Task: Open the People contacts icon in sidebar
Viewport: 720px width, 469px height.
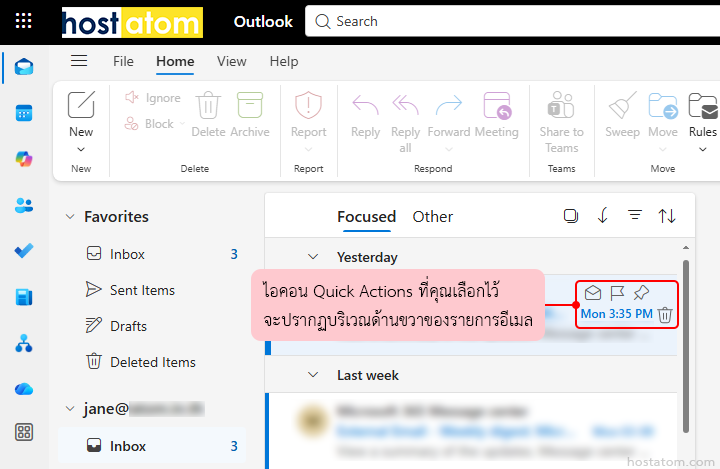Action: coord(24,205)
